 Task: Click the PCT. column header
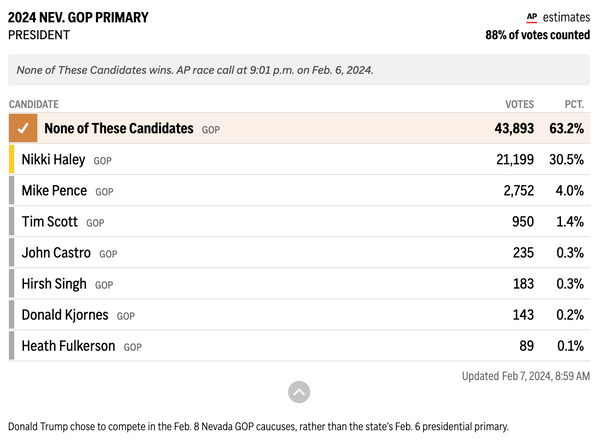click(574, 104)
